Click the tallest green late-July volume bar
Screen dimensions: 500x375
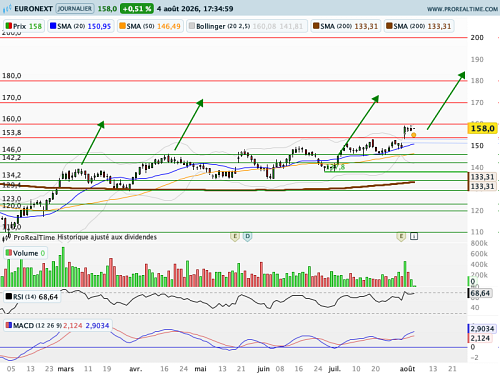coord(405,274)
